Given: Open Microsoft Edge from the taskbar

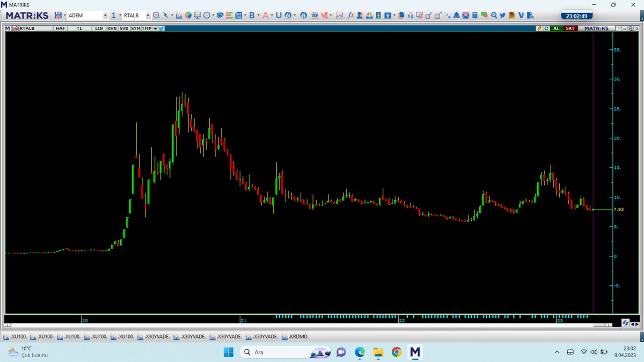Looking at the screenshot, I should (x=360, y=352).
